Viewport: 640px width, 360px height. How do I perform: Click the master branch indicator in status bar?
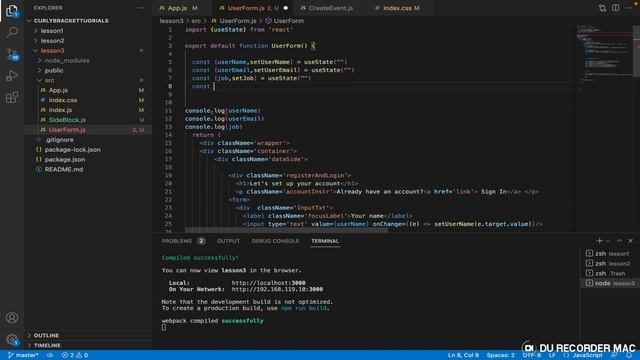pyautogui.click(x=23, y=355)
